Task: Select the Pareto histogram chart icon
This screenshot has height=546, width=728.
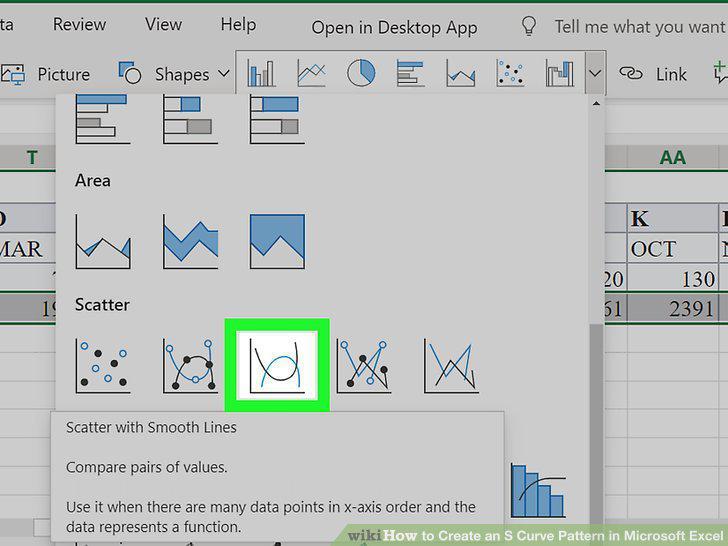Action: click(x=538, y=491)
